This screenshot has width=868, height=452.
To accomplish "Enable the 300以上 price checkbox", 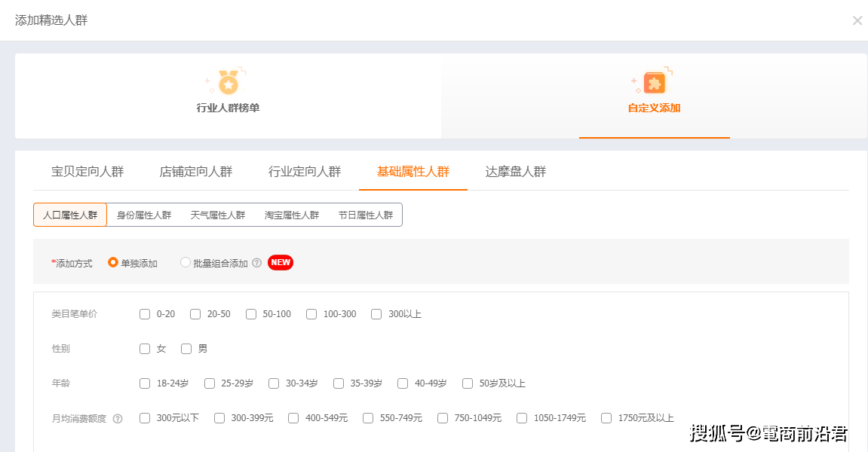I will point(376,314).
